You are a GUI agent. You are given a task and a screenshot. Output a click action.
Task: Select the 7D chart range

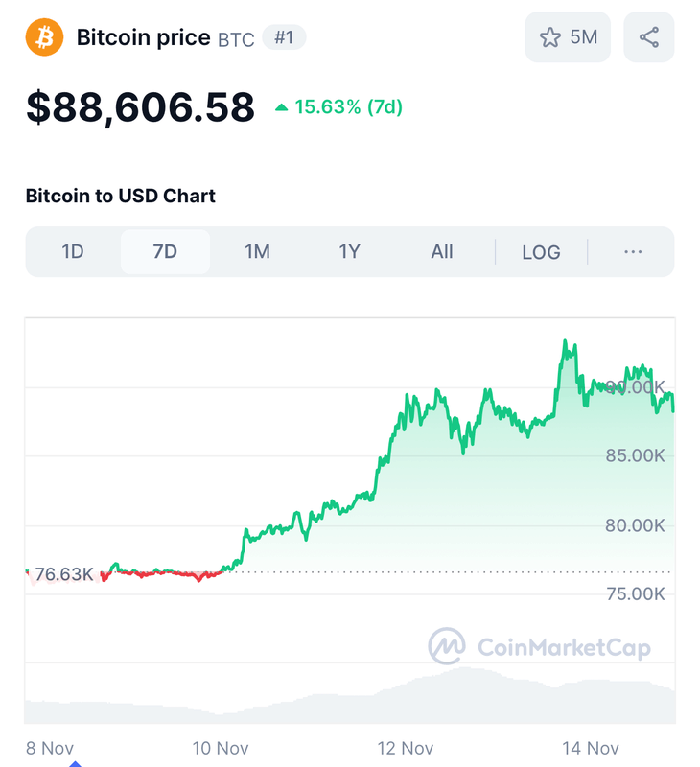click(165, 252)
